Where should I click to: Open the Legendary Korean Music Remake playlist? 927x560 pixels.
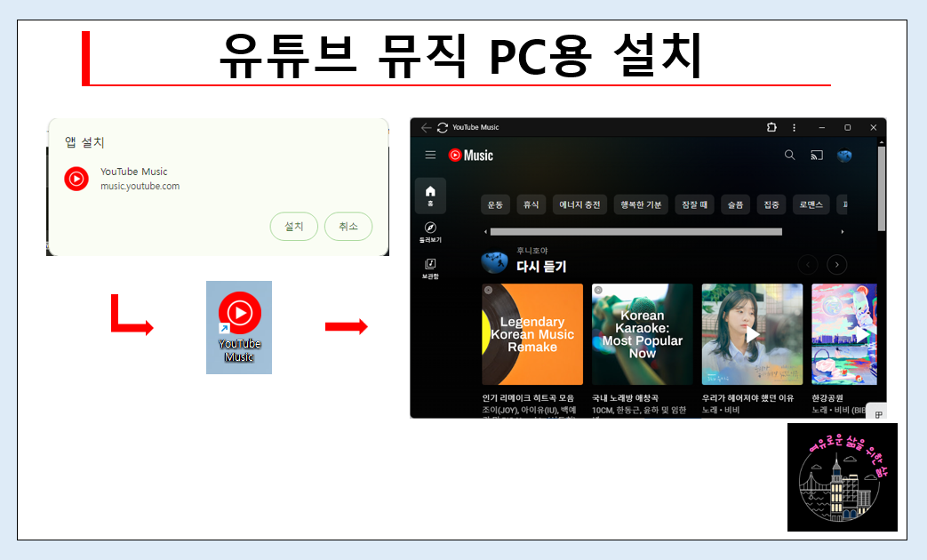(532, 334)
